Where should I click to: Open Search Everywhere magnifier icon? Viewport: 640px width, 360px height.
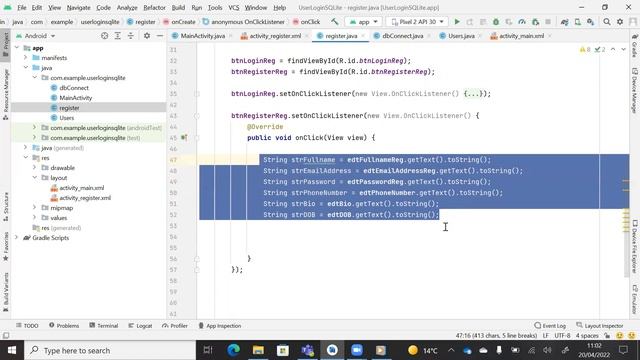607,22
